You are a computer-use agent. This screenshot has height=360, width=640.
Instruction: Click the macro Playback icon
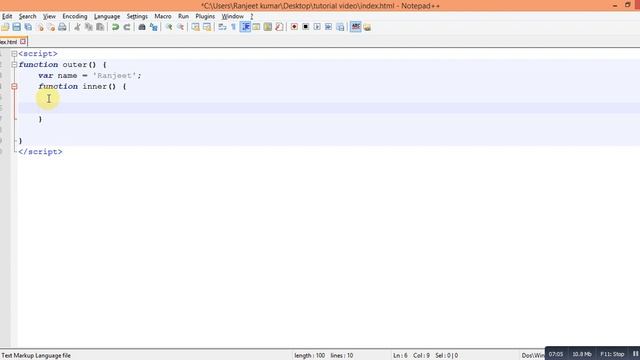pos(317,27)
